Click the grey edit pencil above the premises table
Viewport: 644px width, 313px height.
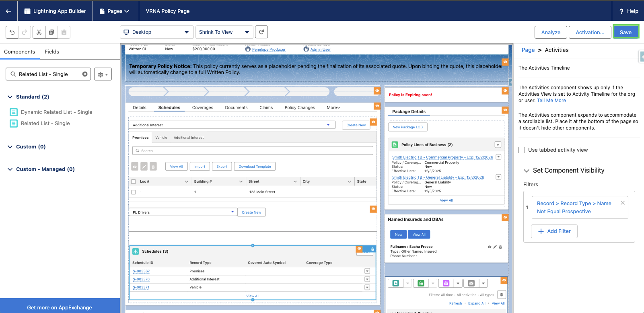tap(144, 167)
